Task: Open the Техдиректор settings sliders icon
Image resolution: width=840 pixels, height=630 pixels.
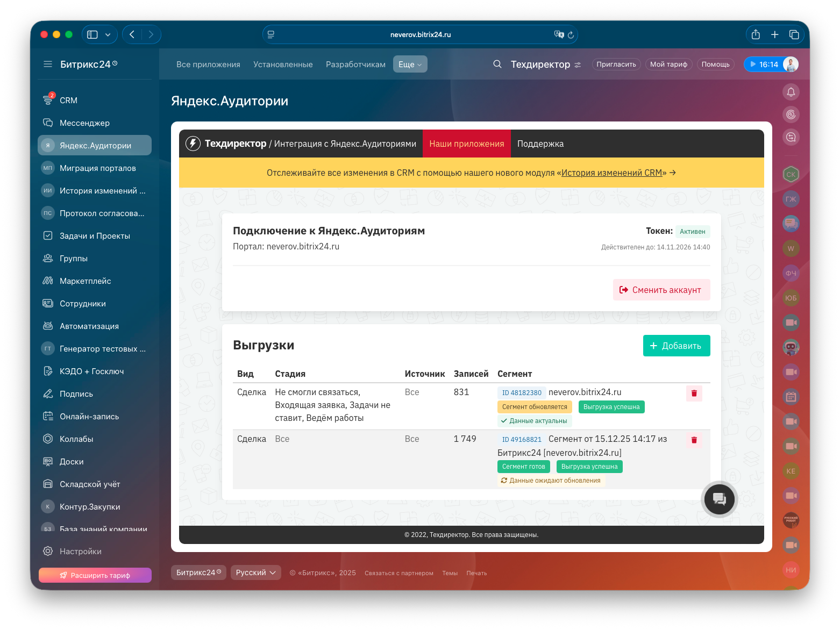Action: click(x=578, y=65)
